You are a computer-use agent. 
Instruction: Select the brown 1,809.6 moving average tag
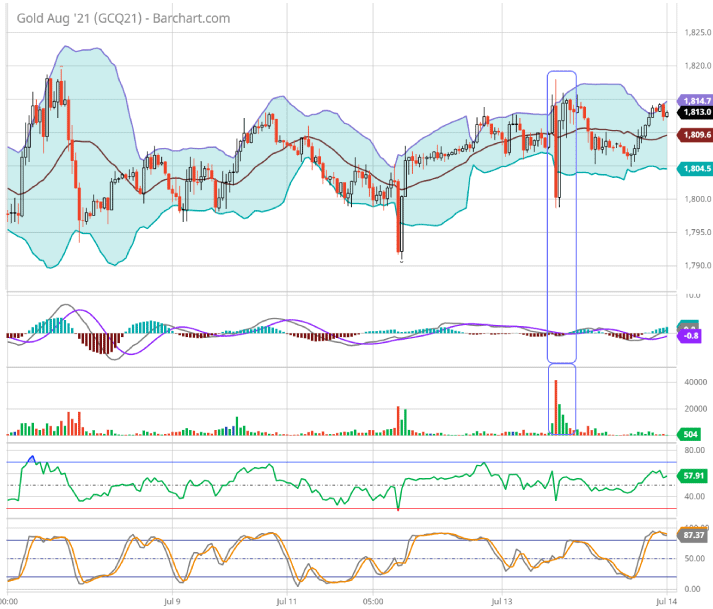tap(695, 135)
